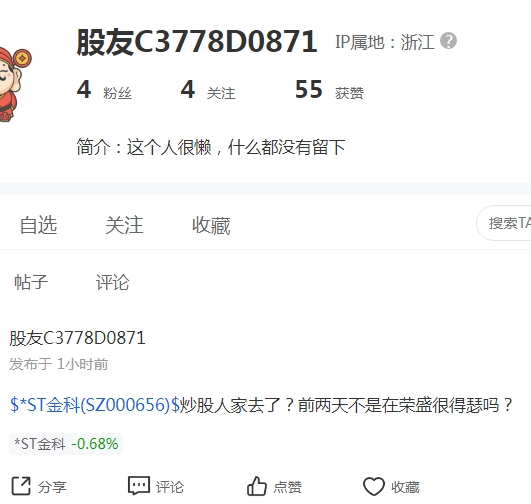Switch to the 关注 tab
The image size is (531, 504).
[124, 225]
